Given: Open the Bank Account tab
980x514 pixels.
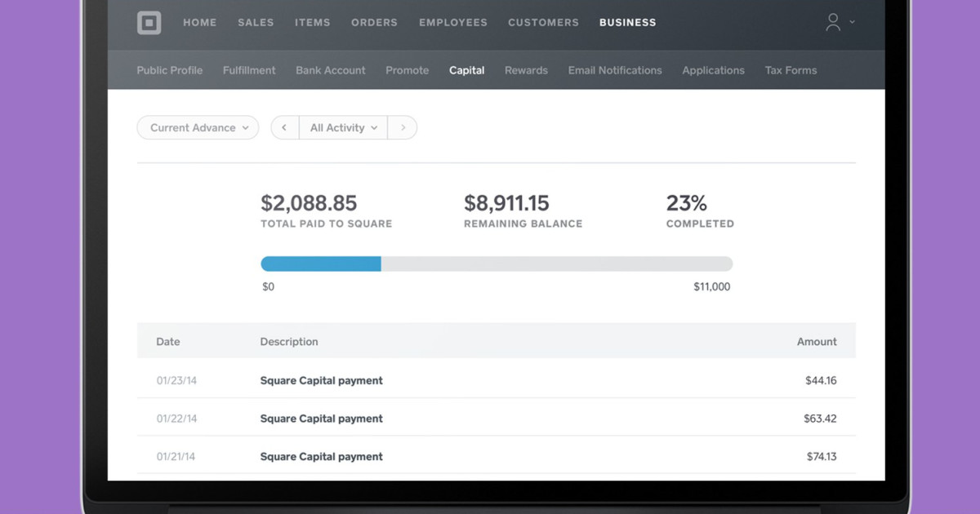Looking at the screenshot, I should (x=330, y=70).
